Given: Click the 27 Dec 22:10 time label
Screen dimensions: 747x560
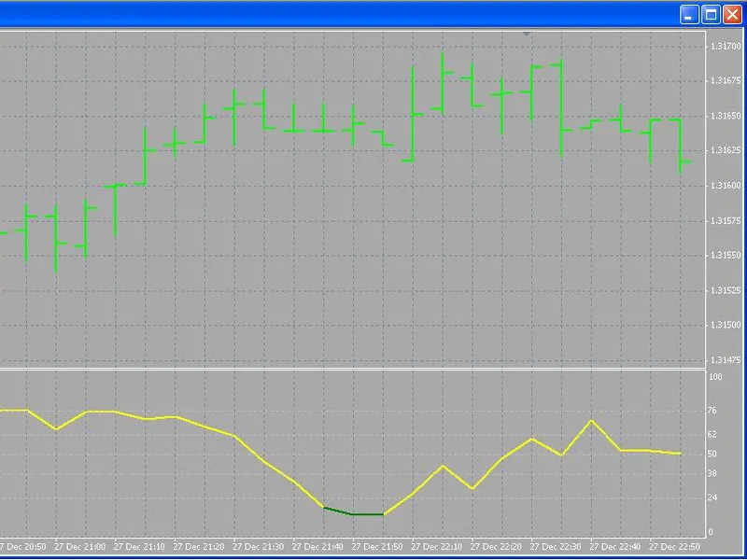Looking at the screenshot, I should point(437,547).
